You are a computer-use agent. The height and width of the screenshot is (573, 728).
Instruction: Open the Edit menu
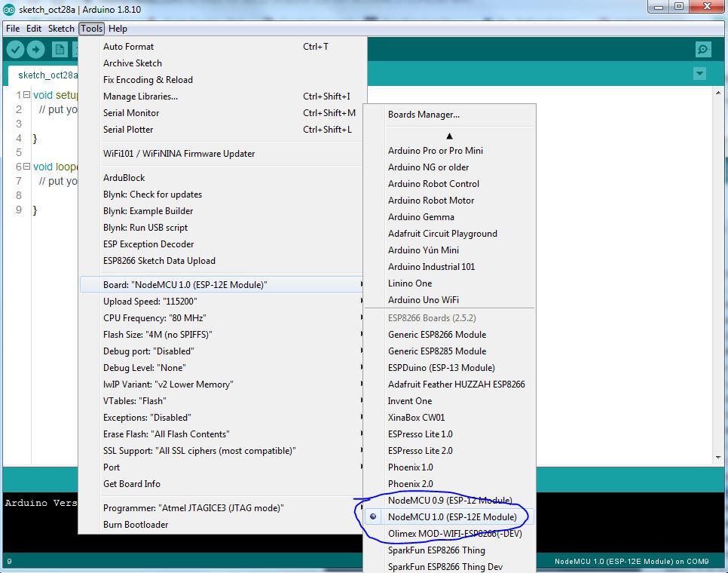click(33, 29)
